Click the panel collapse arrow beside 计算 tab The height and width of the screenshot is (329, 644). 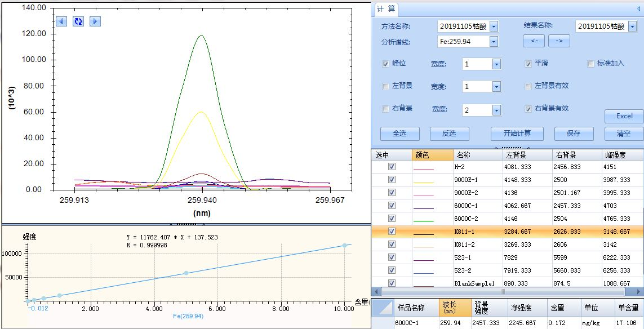pyautogui.click(x=638, y=9)
